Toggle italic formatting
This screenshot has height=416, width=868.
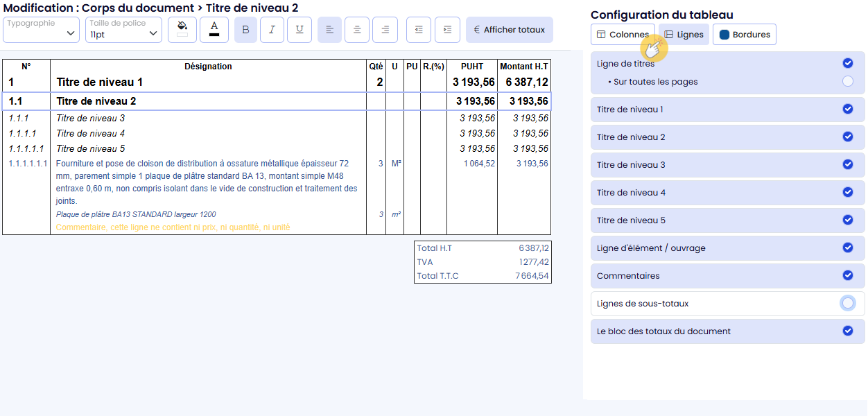pos(272,30)
